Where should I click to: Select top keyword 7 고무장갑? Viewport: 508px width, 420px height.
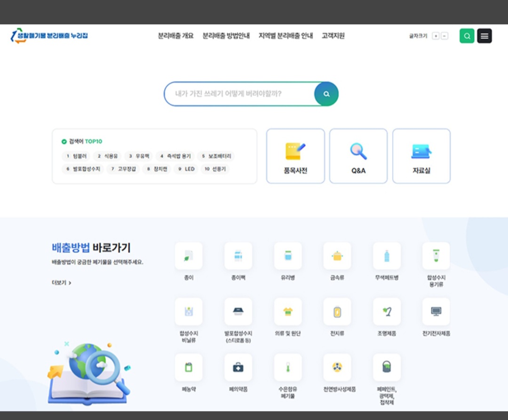pos(123,169)
